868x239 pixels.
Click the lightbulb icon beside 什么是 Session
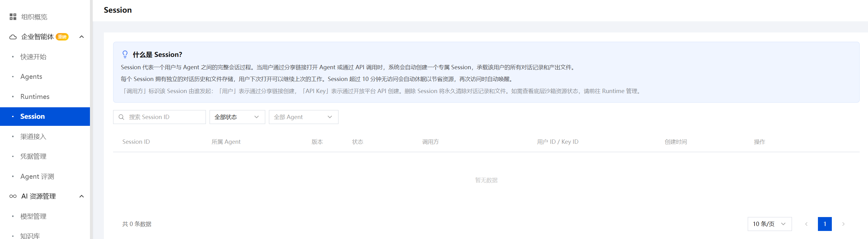pos(125,54)
